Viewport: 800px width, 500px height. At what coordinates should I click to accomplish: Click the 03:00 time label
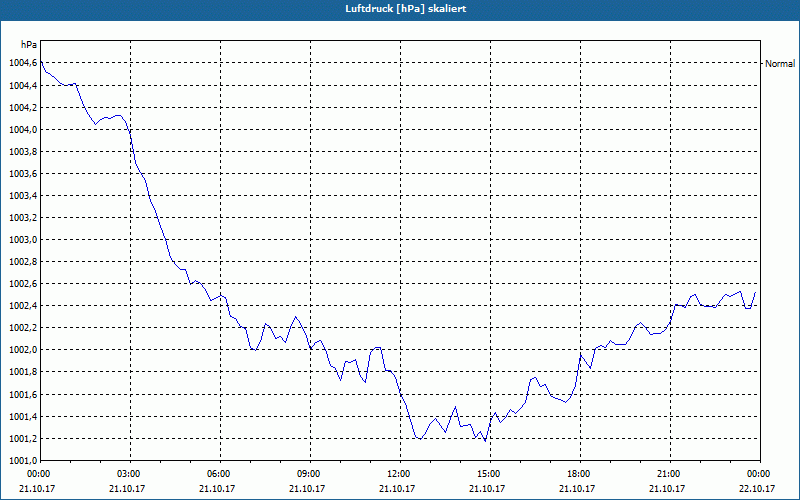click(128, 474)
